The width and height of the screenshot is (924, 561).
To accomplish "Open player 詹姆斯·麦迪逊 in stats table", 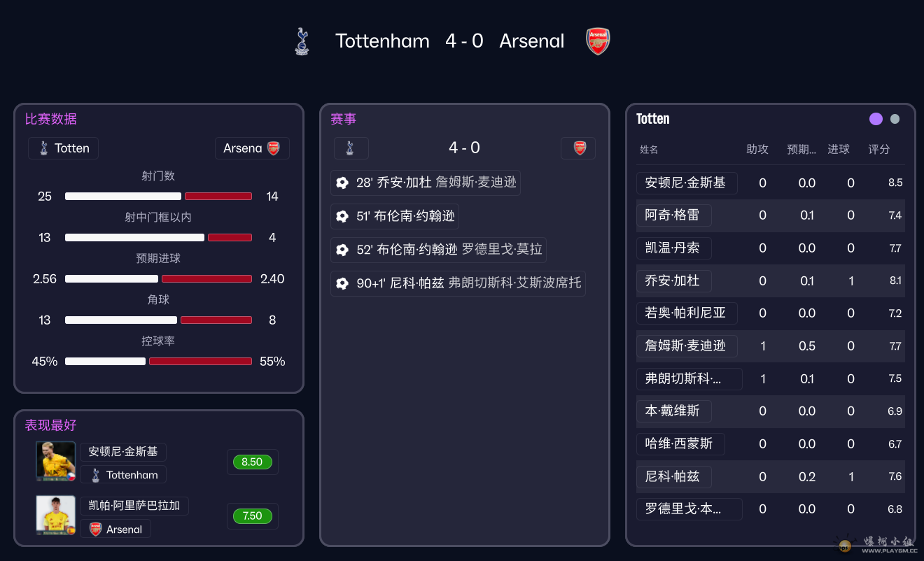I will click(686, 346).
